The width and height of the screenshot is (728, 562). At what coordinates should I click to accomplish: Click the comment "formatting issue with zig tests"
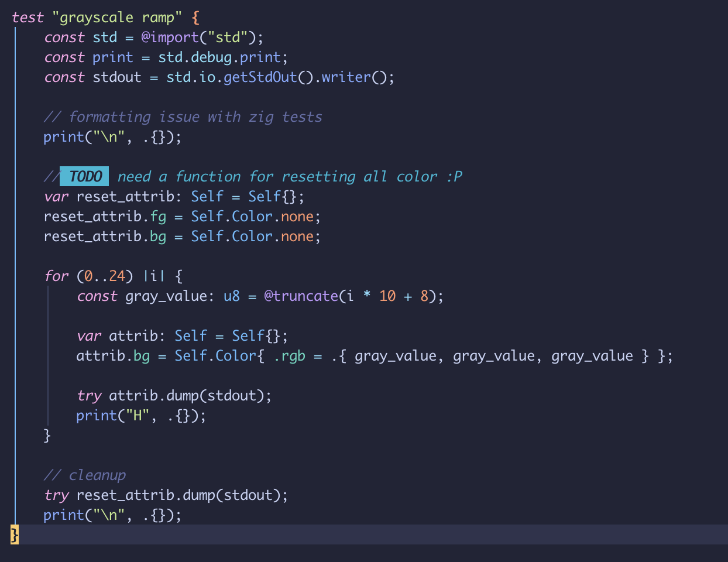tap(183, 117)
